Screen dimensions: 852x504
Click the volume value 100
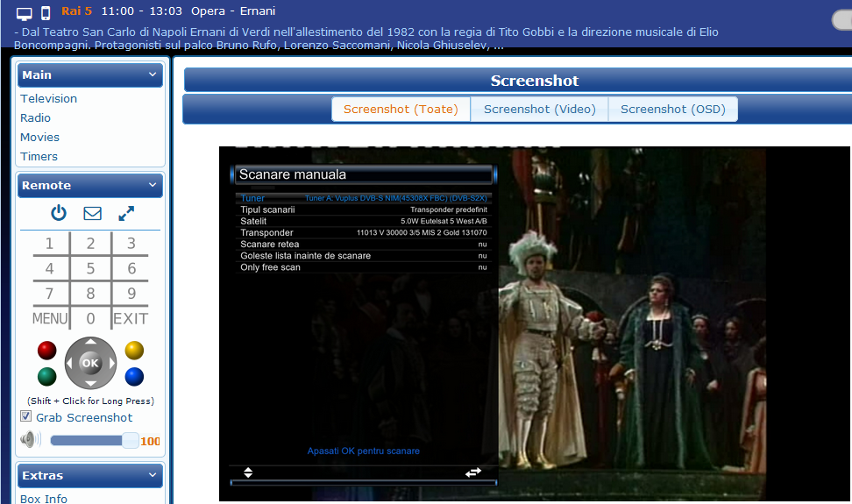150,441
